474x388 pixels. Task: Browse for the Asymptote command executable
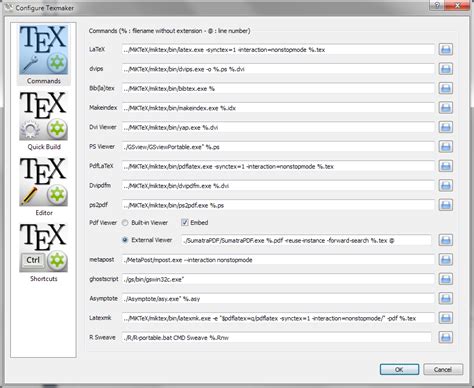[x=446, y=298]
